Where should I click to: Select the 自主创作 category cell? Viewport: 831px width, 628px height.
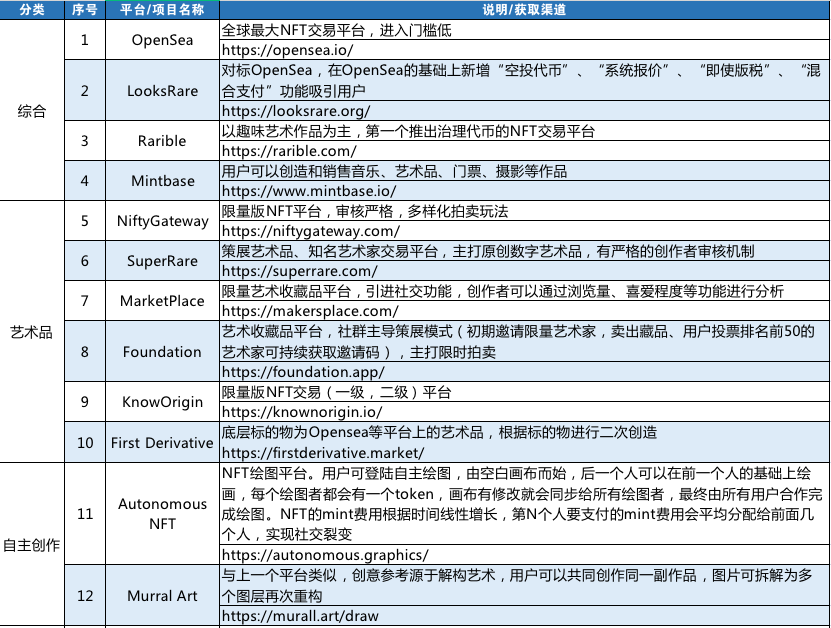pos(32,545)
